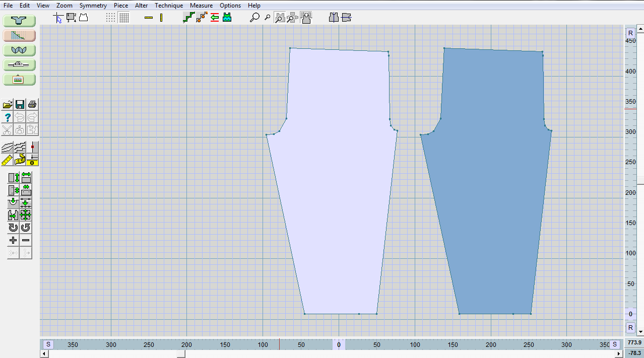Open the green leaves symmetry button
644x358 pixels.
[x=19, y=50]
